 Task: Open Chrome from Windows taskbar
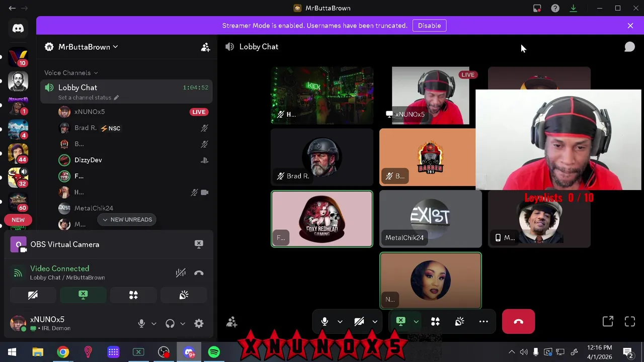click(63, 352)
